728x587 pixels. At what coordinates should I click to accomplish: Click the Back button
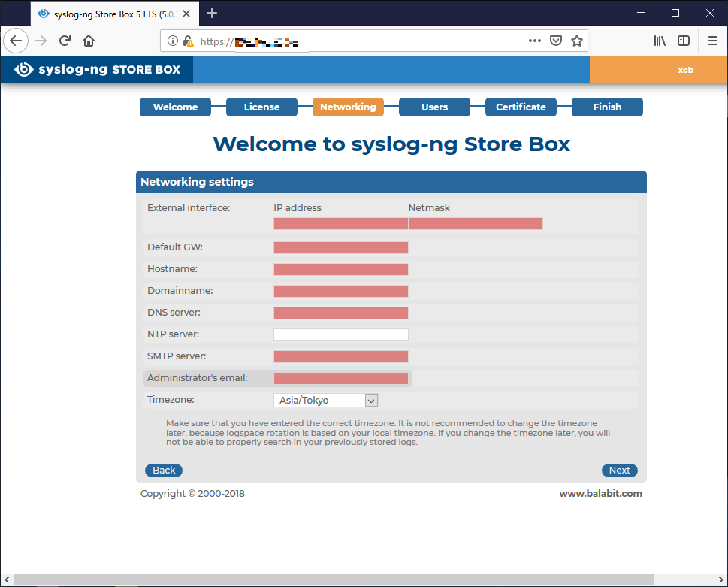point(164,471)
